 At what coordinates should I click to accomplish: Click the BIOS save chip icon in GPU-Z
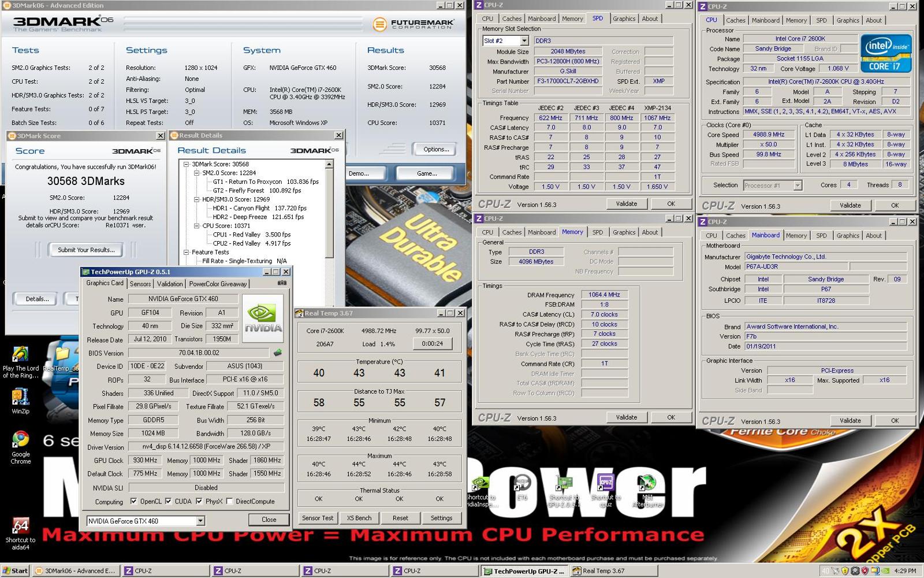[x=278, y=353]
